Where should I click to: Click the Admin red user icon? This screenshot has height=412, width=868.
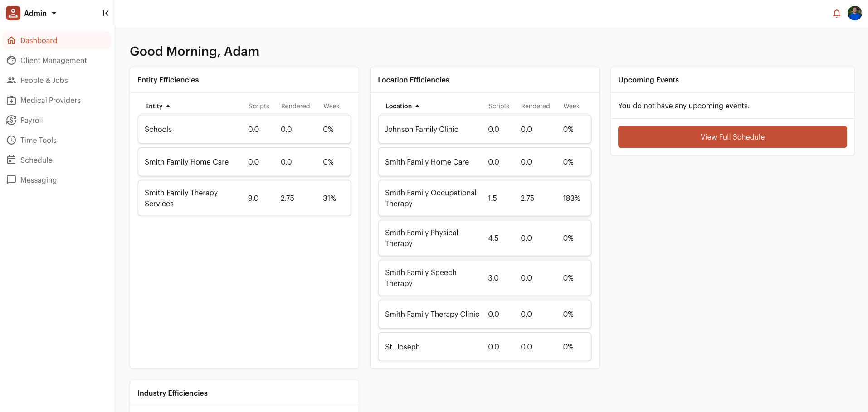[x=13, y=14]
